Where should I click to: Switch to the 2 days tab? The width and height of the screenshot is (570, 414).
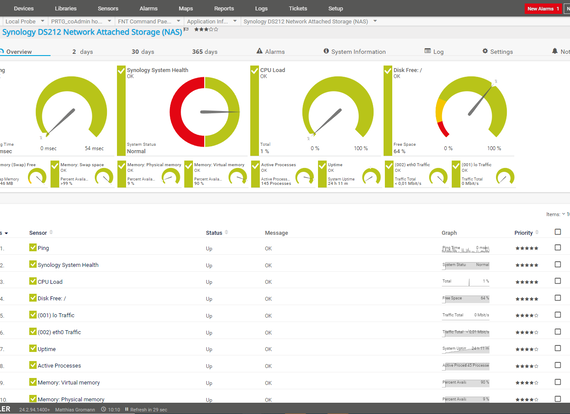(x=83, y=52)
